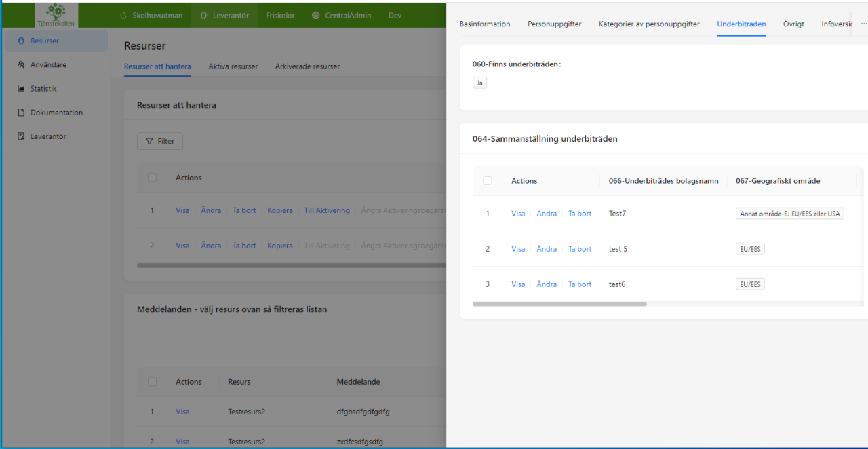The width and height of the screenshot is (868, 449).
Task: Switch to the Basinformation tab
Action: point(485,24)
